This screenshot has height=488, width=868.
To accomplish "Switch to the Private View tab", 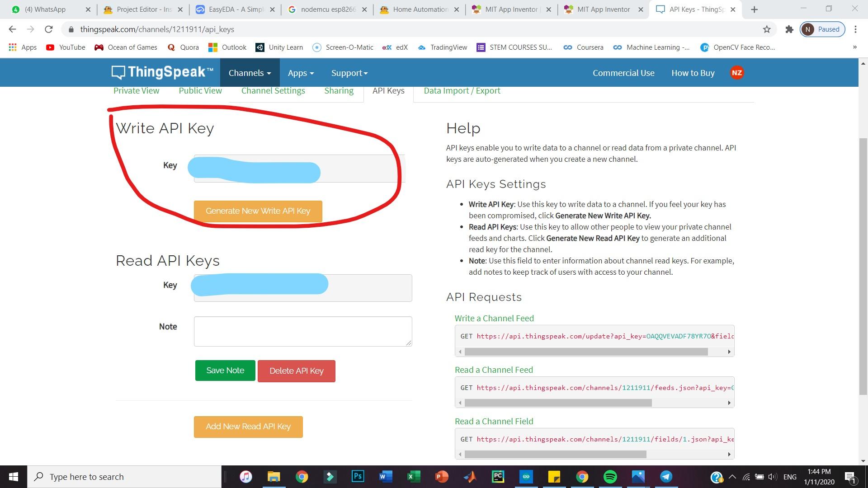I will (136, 91).
